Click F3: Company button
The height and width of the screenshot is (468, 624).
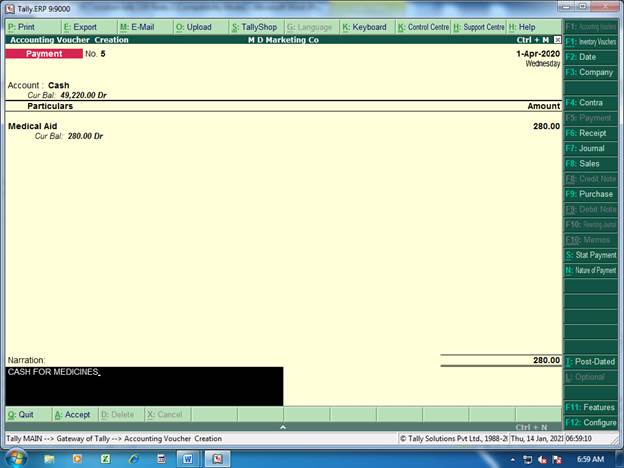pyautogui.click(x=591, y=72)
